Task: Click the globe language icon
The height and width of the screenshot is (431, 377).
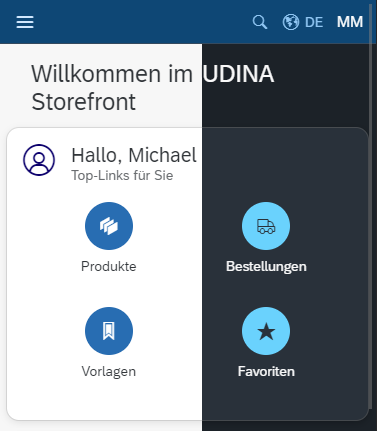Action: (291, 22)
